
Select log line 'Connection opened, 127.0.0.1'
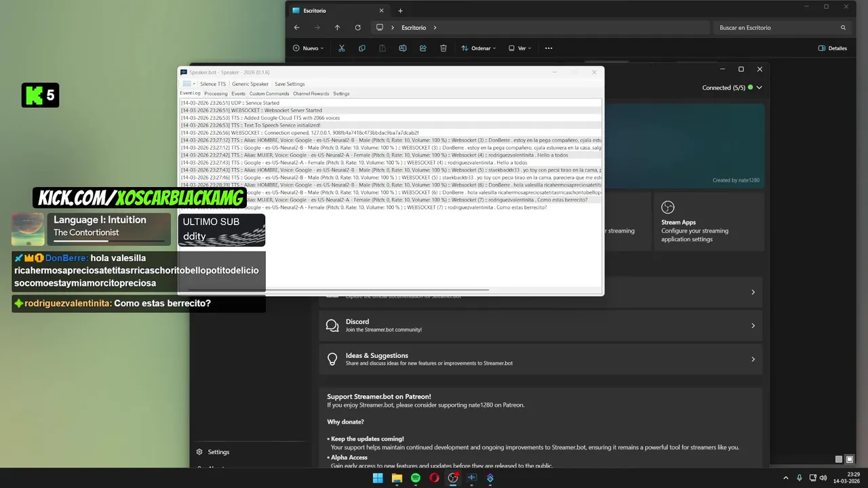point(391,133)
